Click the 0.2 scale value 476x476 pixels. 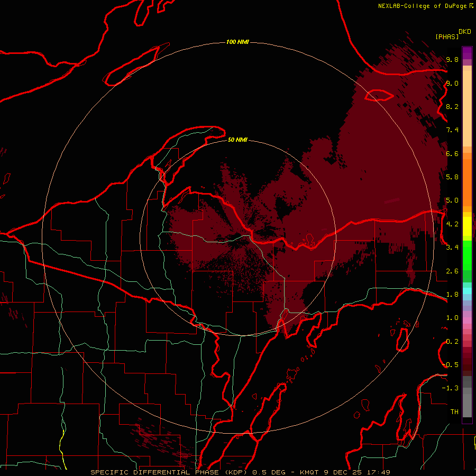coord(452,341)
